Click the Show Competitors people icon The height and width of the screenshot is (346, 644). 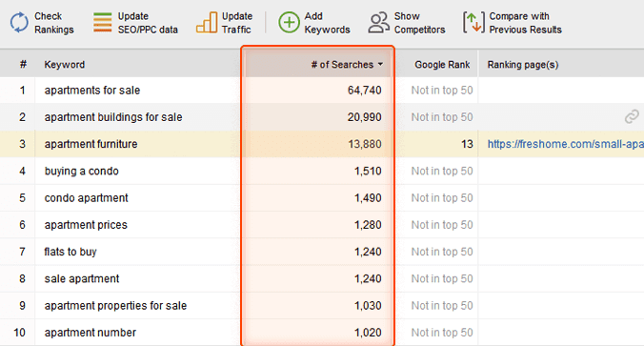378,23
